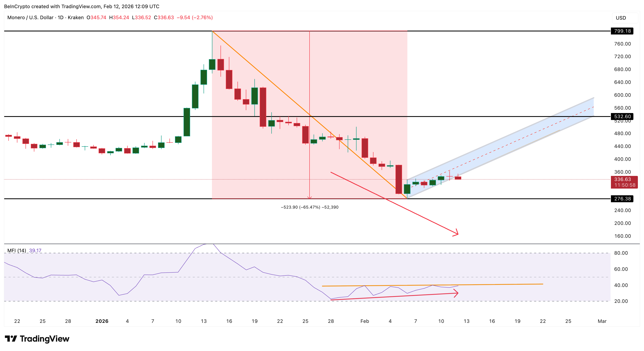The width and height of the screenshot is (644, 351).
Task: Select the Feb label on time axis
Action: coord(365,321)
